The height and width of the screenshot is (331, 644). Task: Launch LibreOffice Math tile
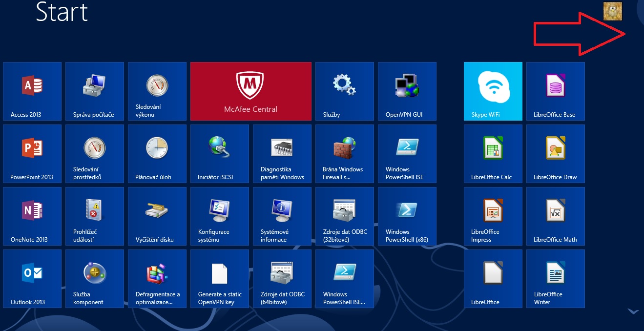(556, 216)
